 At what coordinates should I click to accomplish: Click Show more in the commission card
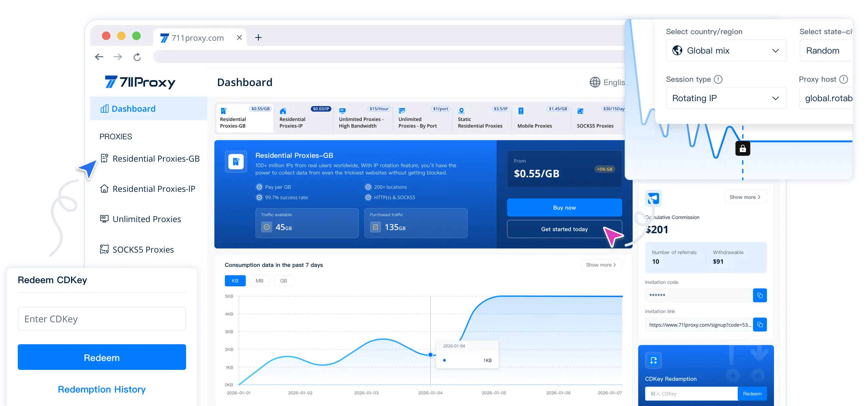(x=746, y=197)
